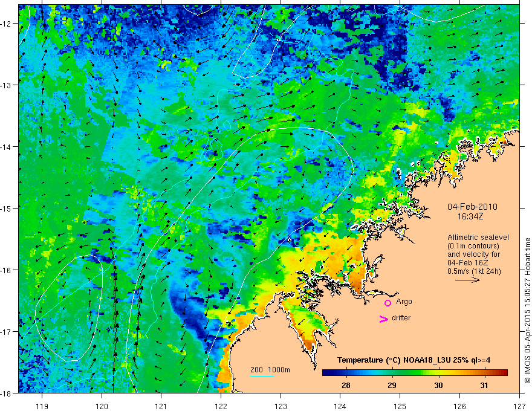Screen dimensions: 532x411
Task: Click the longitude axis label 122
Action: (x=221, y=406)
